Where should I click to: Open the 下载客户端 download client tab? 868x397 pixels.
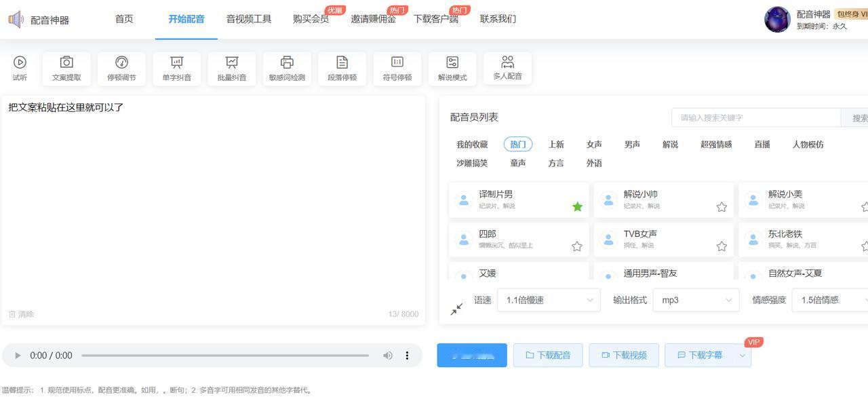pos(436,19)
